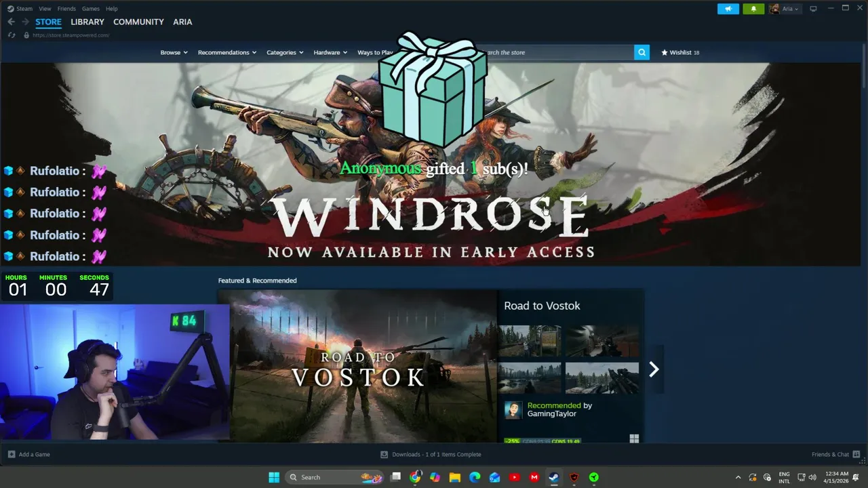Advance the featured carousel with the right chevron
The width and height of the screenshot is (868, 488).
pyautogui.click(x=654, y=369)
